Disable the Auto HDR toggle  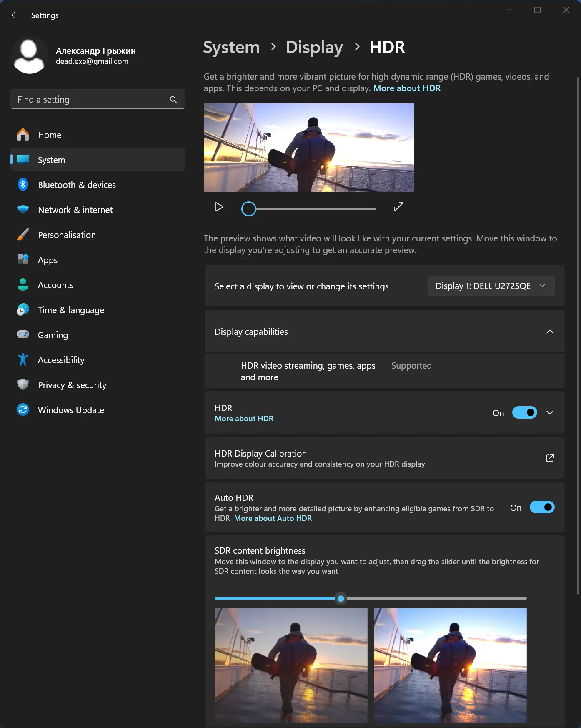(542, 507)
